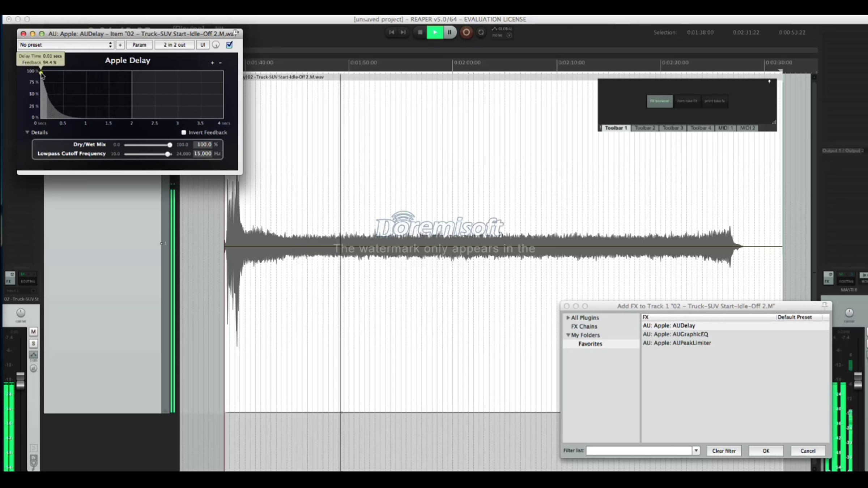Arm the red Record button

[x=466, y=33]
